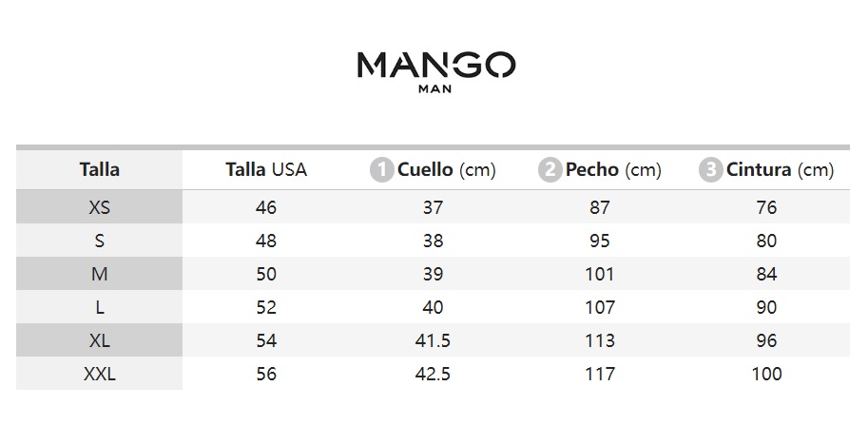Click the Cintura (cm) header text
Screen dimensions: 868x425
click(780, 169)
